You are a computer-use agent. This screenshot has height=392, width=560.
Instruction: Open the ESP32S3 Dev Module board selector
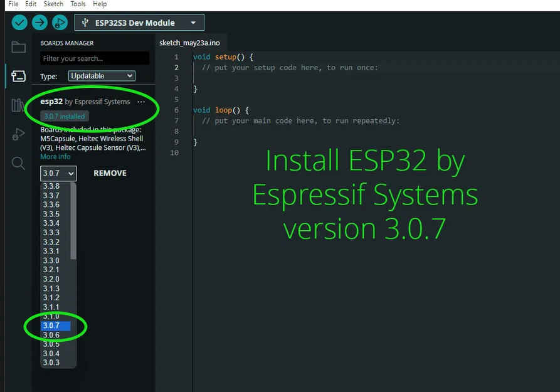point(139,23)
